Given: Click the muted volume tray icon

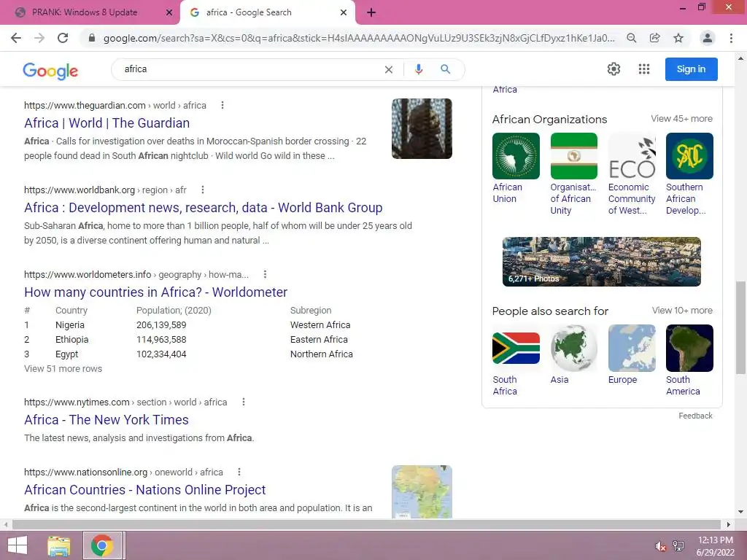Looking at the screenshot, I should pyautogui.click(x=660, y=546).
